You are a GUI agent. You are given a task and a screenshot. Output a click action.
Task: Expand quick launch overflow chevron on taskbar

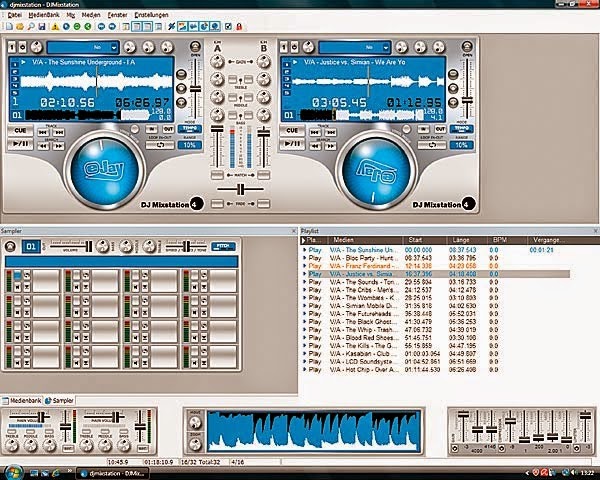69,470
